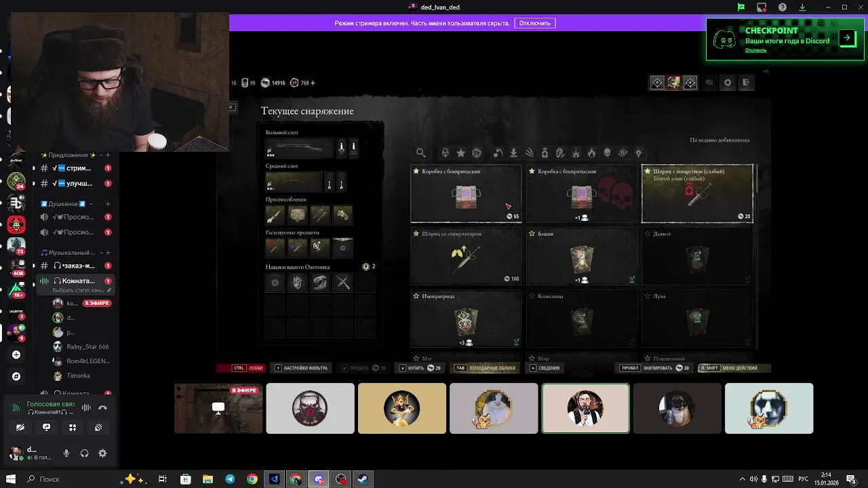Open live stream tile marked В ЭФИРЕ

click(218, 409)
